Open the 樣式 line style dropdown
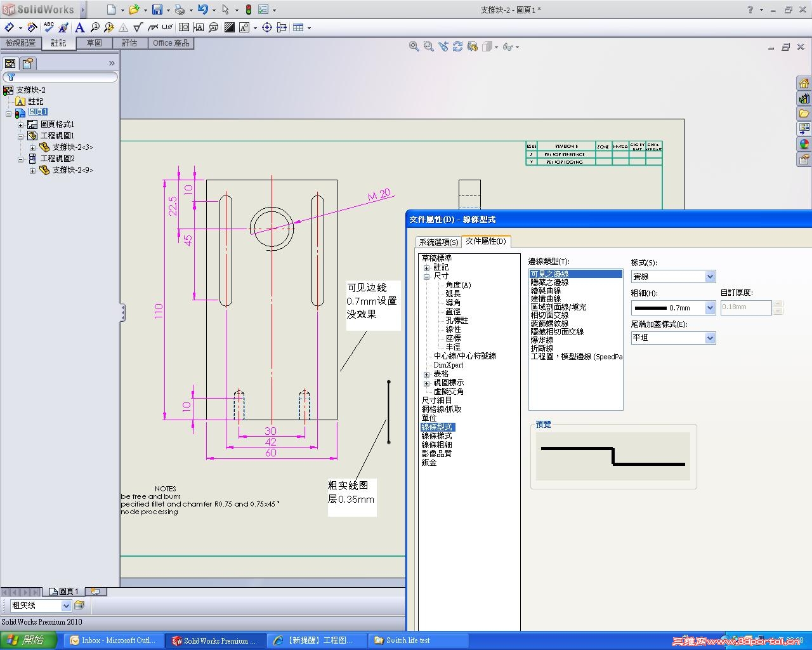The image size is (812, 650). pos(710,277)
